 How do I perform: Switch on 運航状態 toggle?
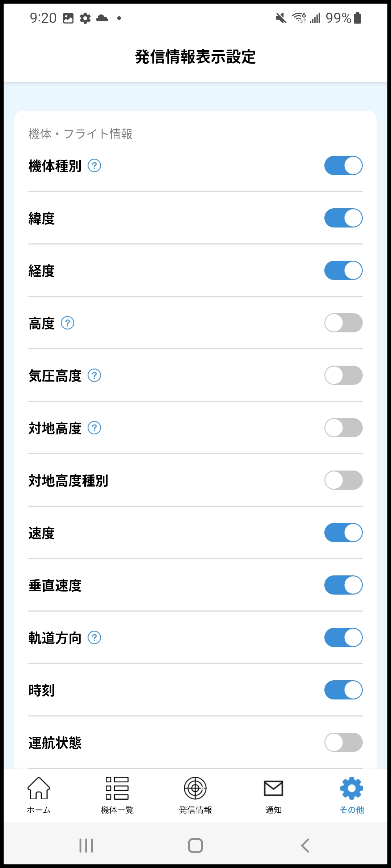click(343, 743)
